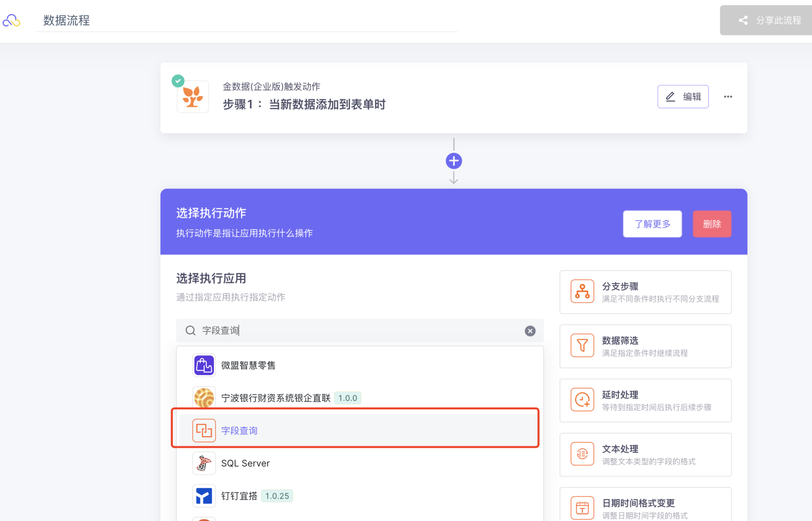Click into the app search input field
This screenshot has height=521, width=812.
[359, 331]
